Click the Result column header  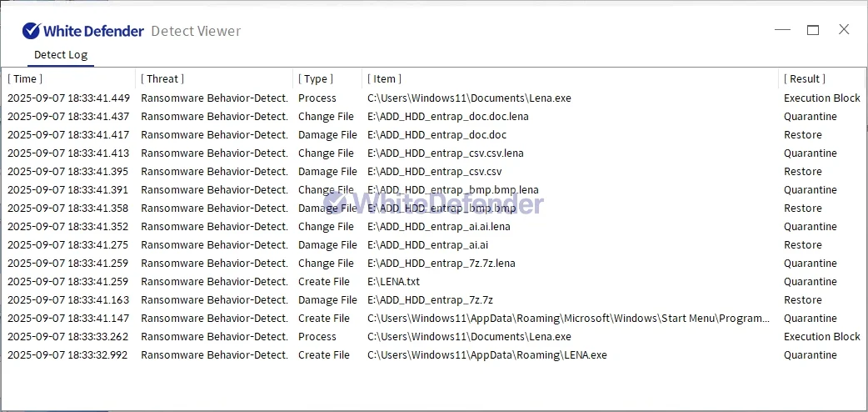(x=804, y=78)
